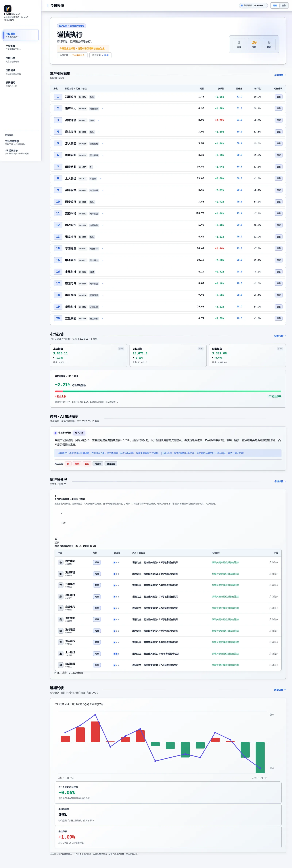Select the 铜 focus theme tag

(68, 464)
